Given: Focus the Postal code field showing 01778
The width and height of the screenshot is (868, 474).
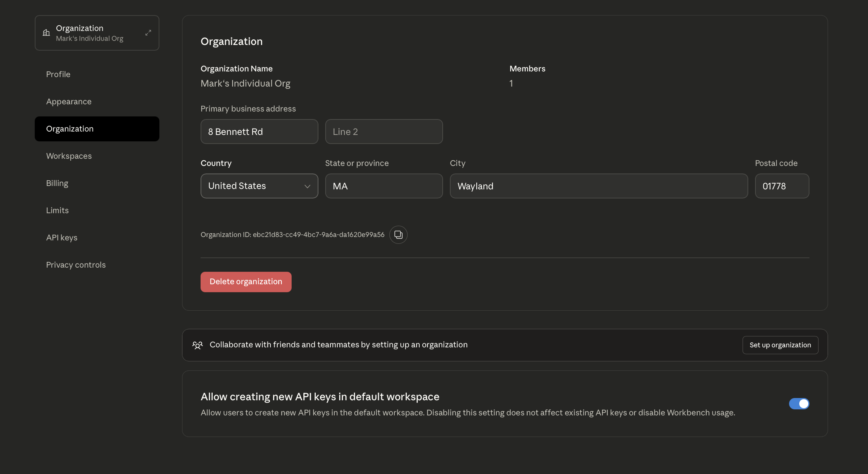Looking at the screenshot, I should tap(782, 186).
